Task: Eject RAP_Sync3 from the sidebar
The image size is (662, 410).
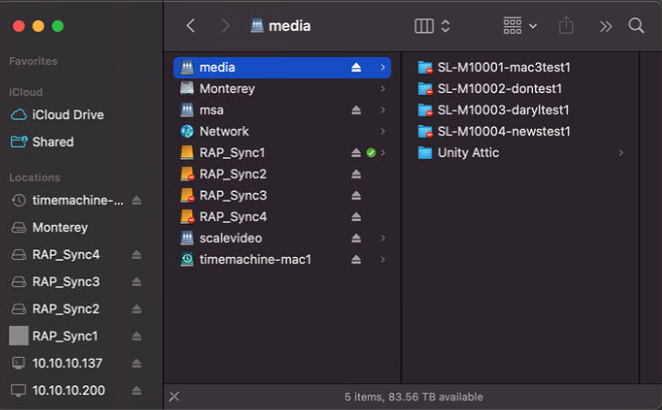Action: [x=136, y=282]
